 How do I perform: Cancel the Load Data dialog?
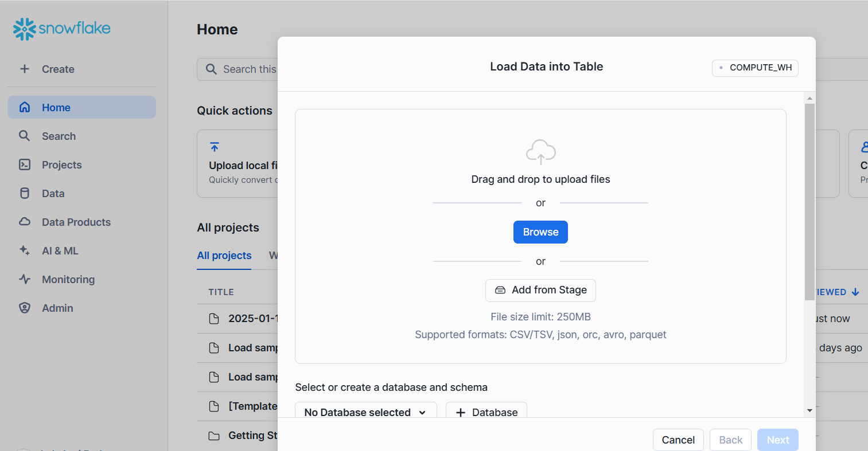point(678,440)
